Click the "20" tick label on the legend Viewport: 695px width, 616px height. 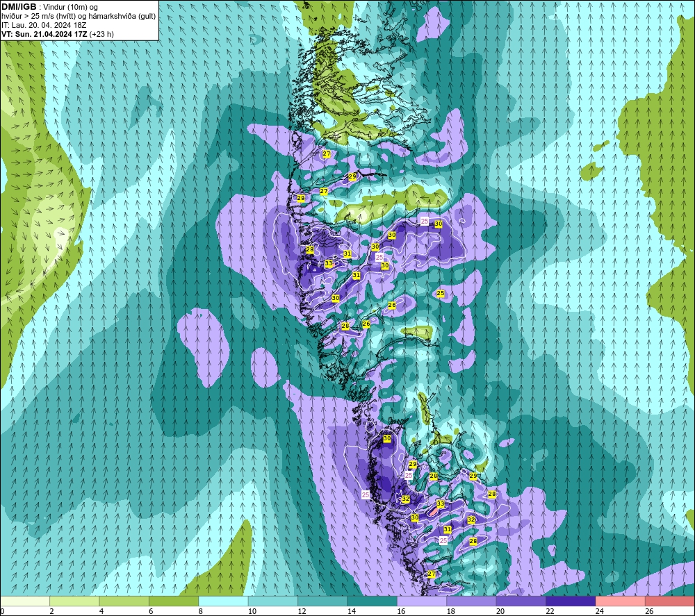500,611
